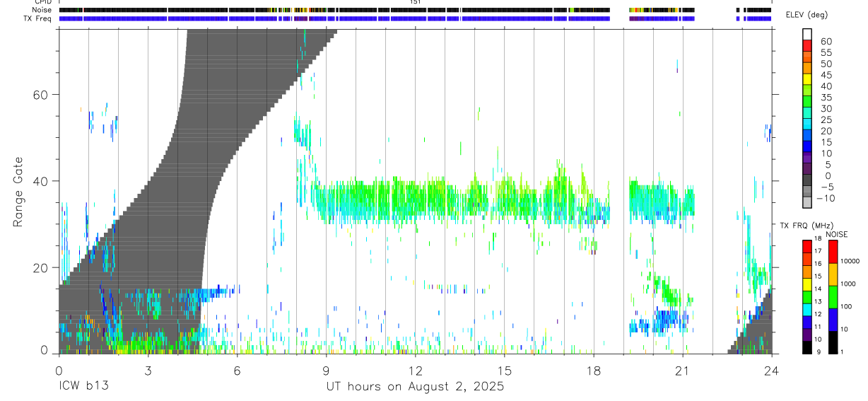868x401 pixels.
Task: Click the 'ICW b13' label
Action: tap(84, 387)
